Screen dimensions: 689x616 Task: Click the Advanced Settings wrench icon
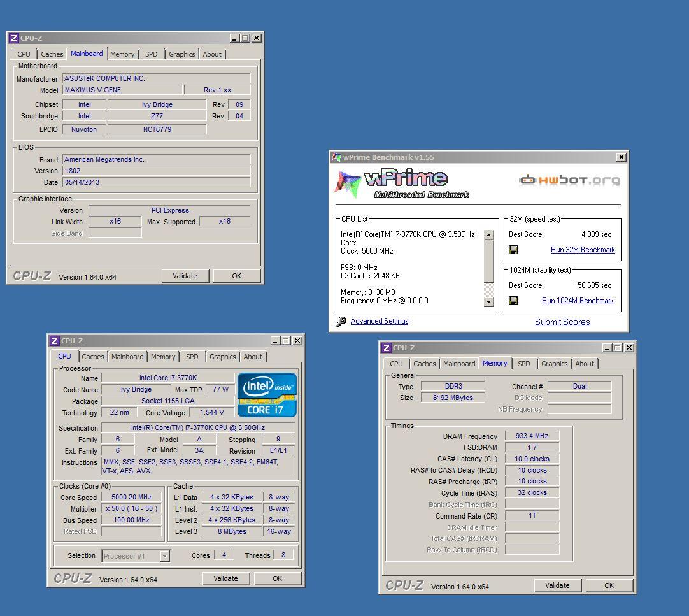pos(341,322)
